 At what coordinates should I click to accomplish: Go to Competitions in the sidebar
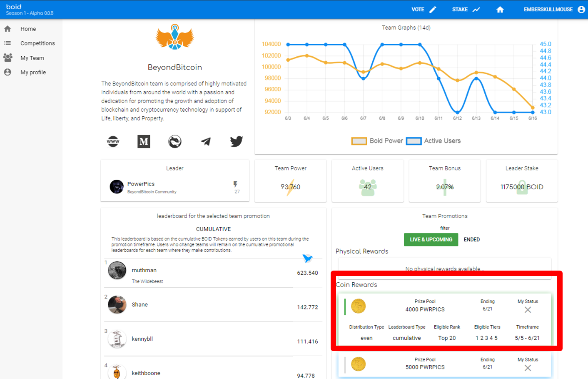pos(37,43)
